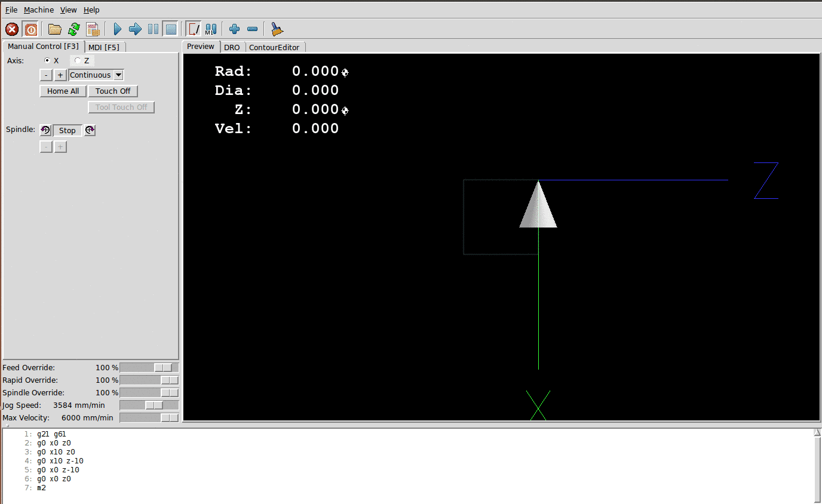Toggle the M1 optional pause icon
Image resolution: width=822 pixels, height=504 pixels.
click(211, 29)
